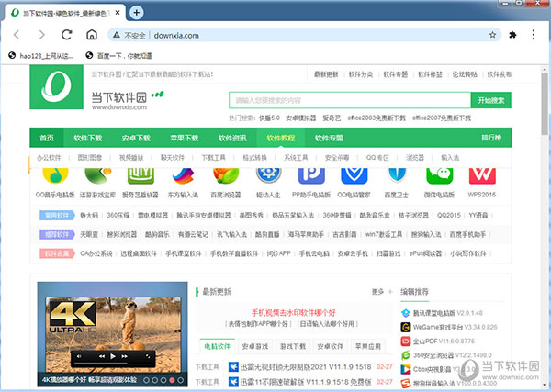Open 迷游游戏宝库 app icon
Viewport: 551px width, 392px height.
[x=98, y=175]
